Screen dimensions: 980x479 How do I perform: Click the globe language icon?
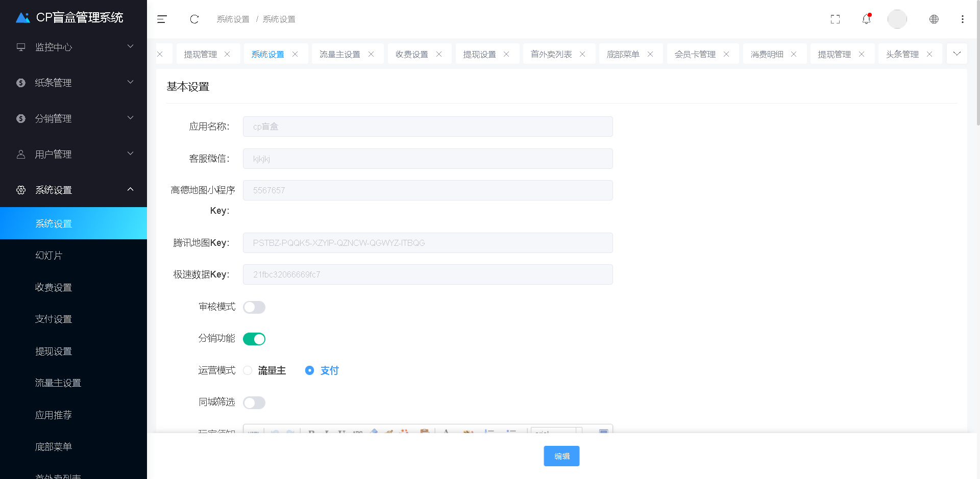pyautogui.click(x=934, y=19)
